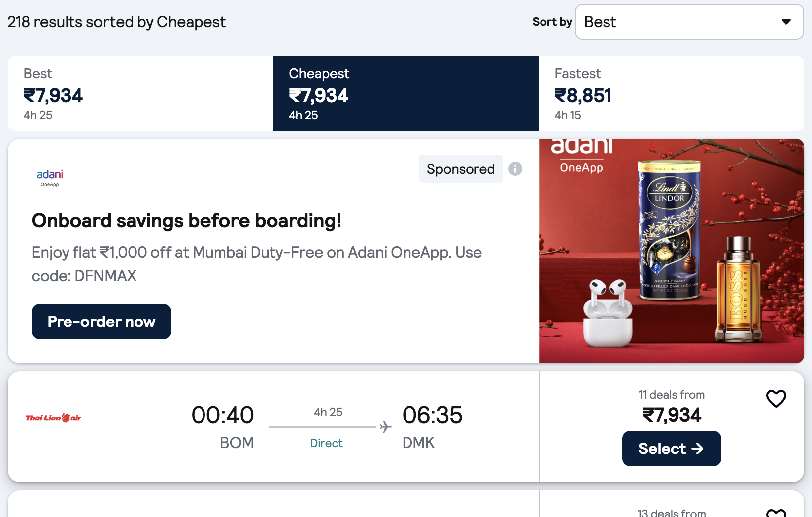Click the "Onboard savings before boarding!" headline
Viewport: 812px width, 517px height.
pos(187,221)
